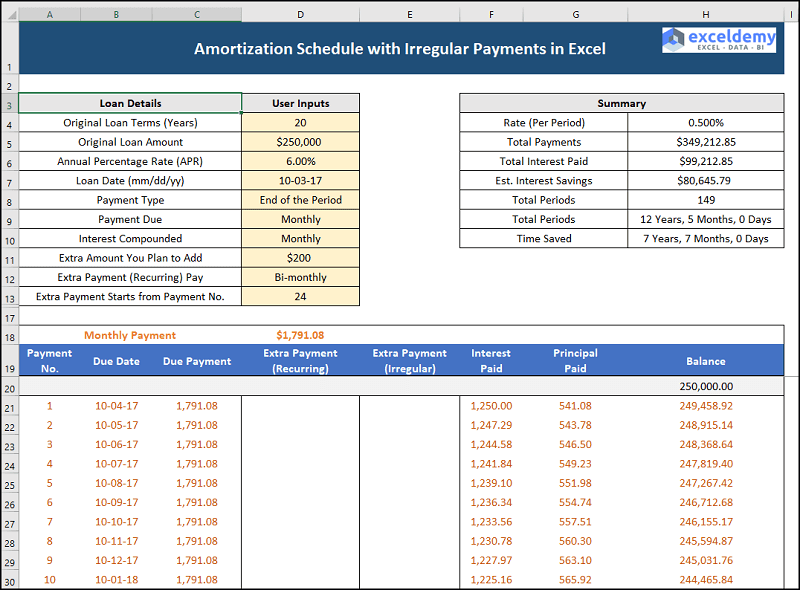Select balance '246,712.68'
Screen dimensions: 800x590
tap(706, 503)
